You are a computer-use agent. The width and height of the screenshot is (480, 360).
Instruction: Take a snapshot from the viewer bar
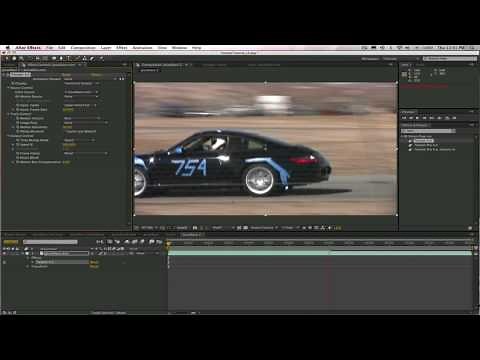(x=195, y=228)
